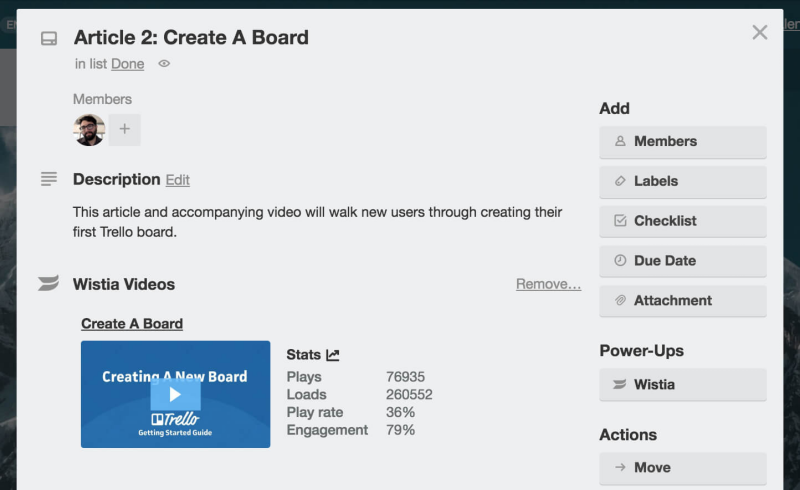Viewport: 800px width, 490px height.
Task: Click the Plays value 76935
Action: pos(406,377)
